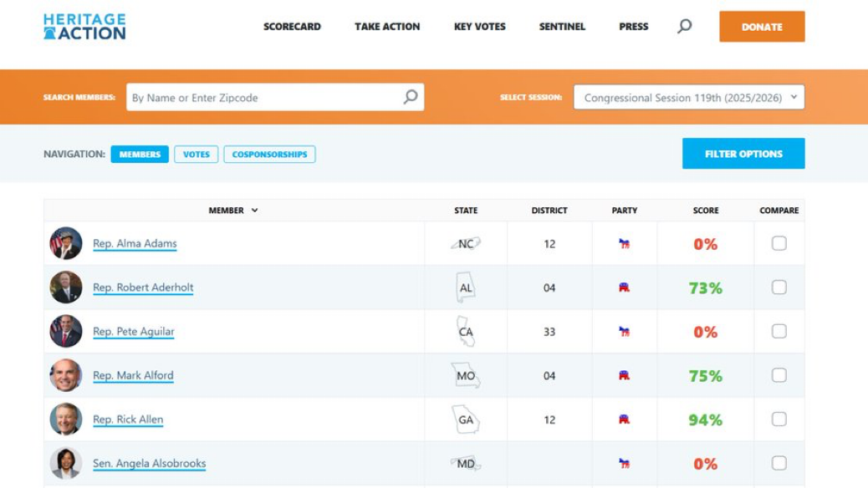The image size is (868, 488).
Task: Open Robert Aderholt profile photo
Action: coord(66,287)
